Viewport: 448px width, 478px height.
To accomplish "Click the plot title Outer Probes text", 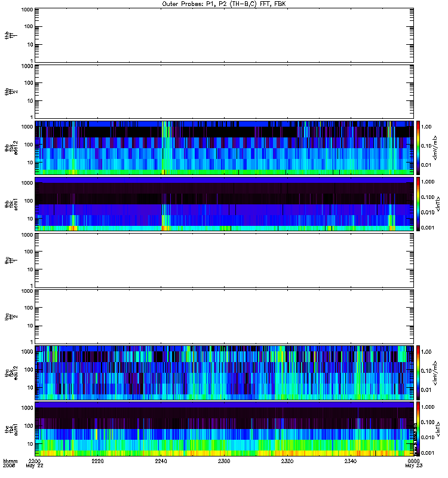I will (223, 4).
